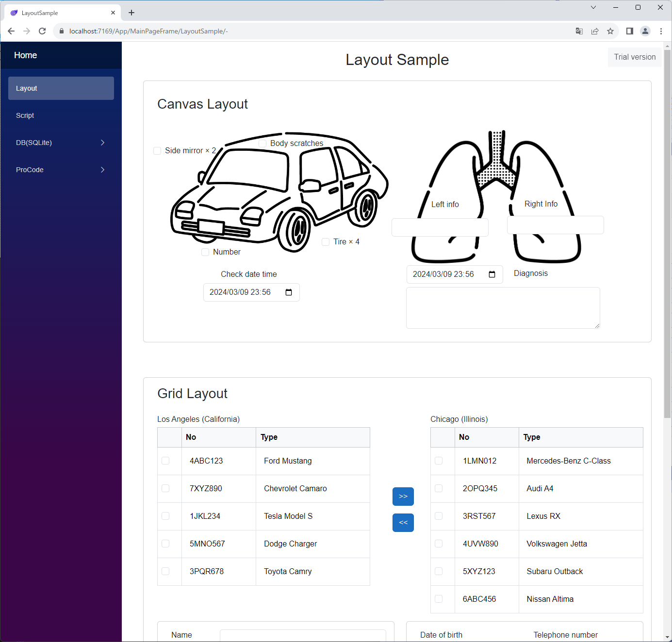
Task: Open the tab search dropdown chevron
Action: point(593,7)
